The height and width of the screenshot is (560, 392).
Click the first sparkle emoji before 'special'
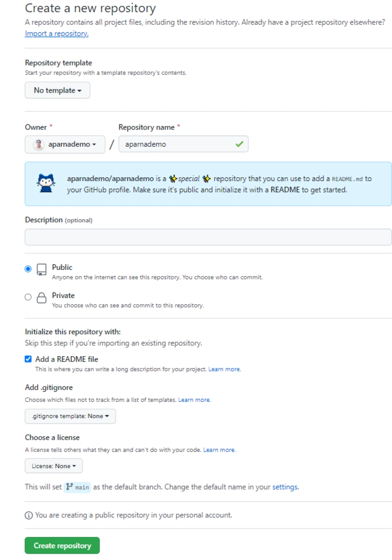pyautogui.click(x=173, y=179)
